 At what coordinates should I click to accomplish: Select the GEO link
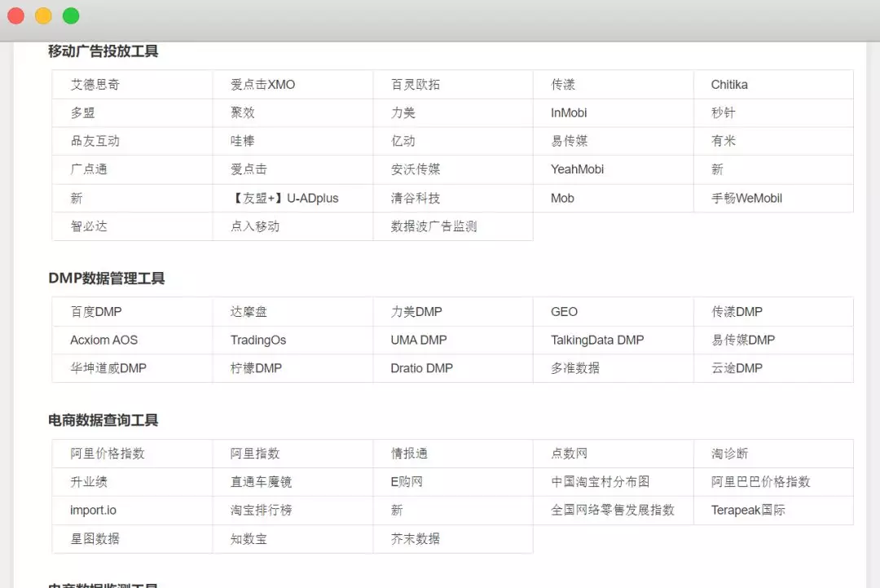pos(564,312)
